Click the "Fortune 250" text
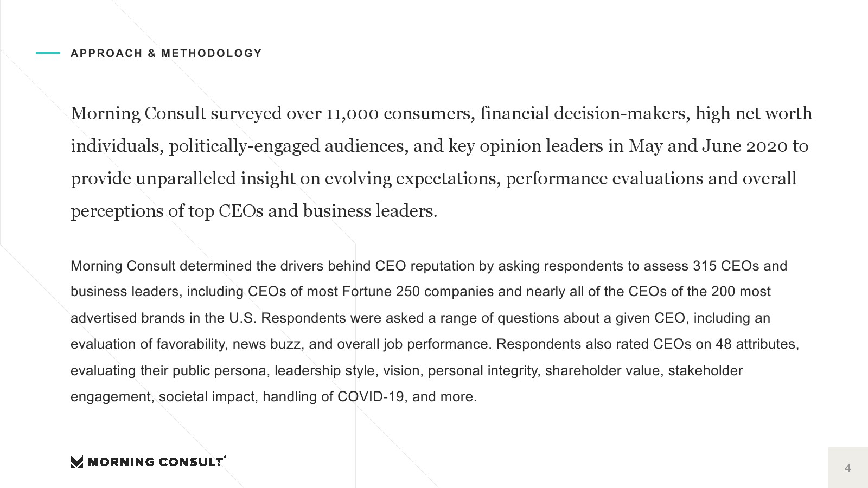 pos(381,292)
